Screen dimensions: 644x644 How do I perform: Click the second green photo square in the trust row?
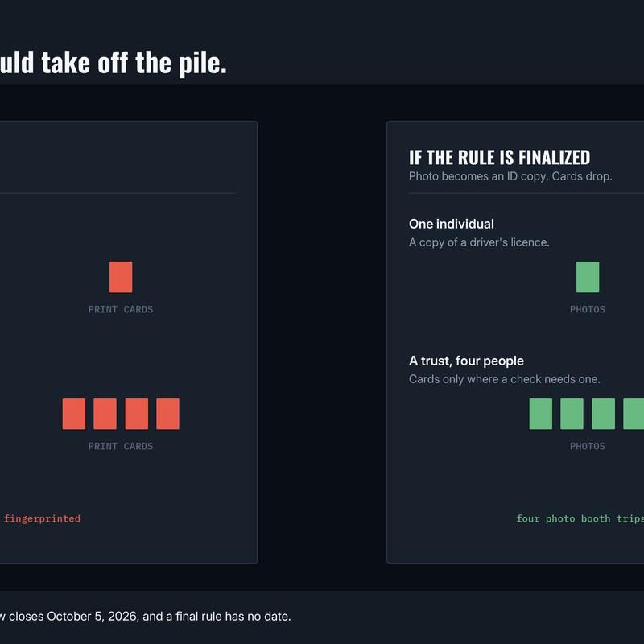[x=572, y=414]
